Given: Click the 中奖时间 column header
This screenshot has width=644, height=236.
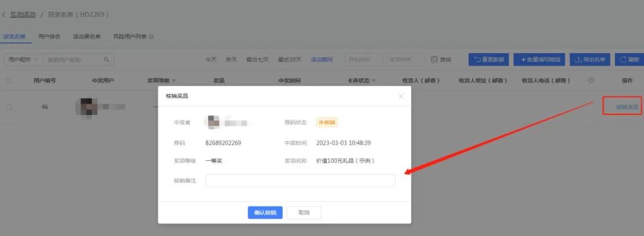Looking at the screenshot, I should point(289,80).
